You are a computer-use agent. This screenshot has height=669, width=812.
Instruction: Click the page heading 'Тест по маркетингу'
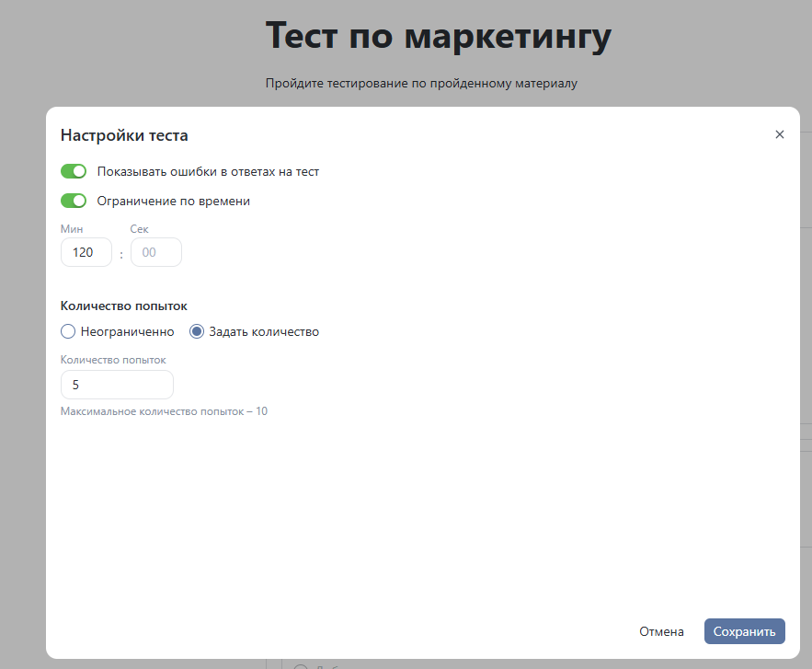(x=437, y=35)
